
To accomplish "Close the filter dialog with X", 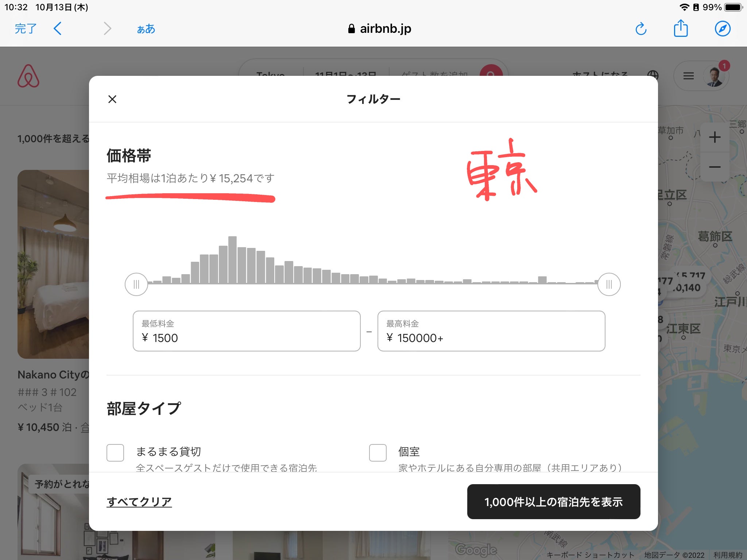I will click(112, 99).
